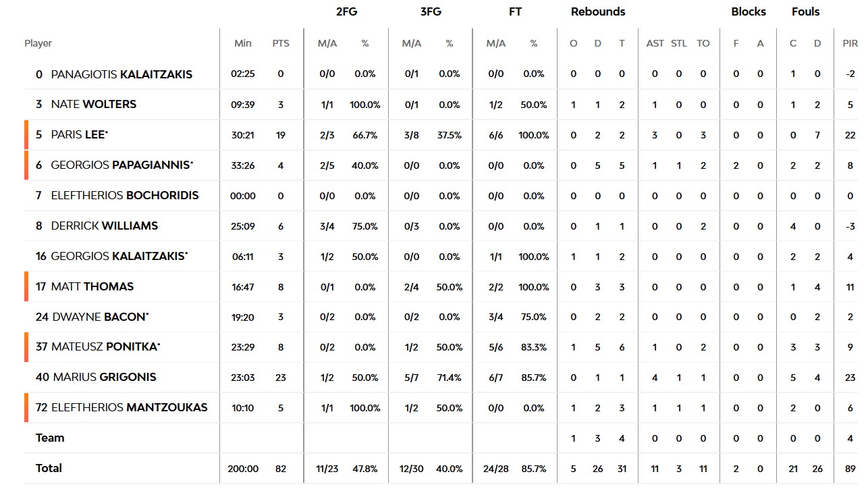
Task: Click the Total row label
Action: coord(49,468)
